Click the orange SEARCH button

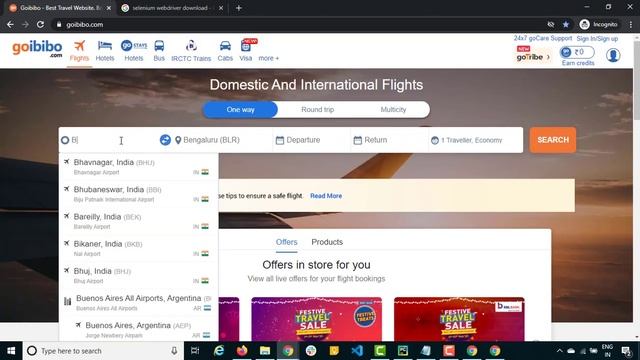point(553,140)
